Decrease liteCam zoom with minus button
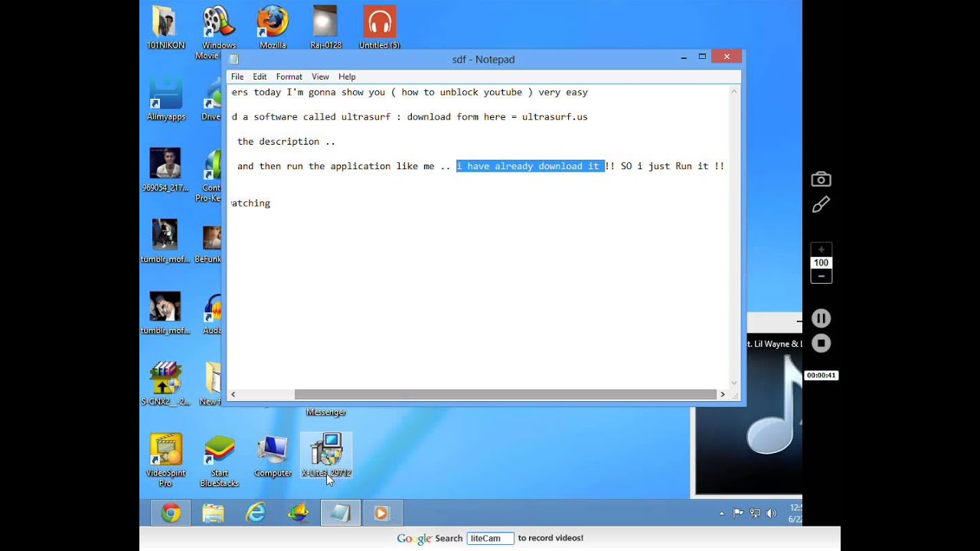Screen dimensions: 980x551 [x=821, y=275]
